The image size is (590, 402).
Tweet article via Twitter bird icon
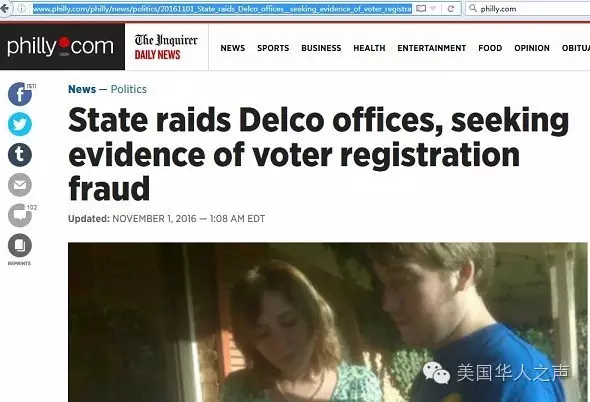pos(20,124)
